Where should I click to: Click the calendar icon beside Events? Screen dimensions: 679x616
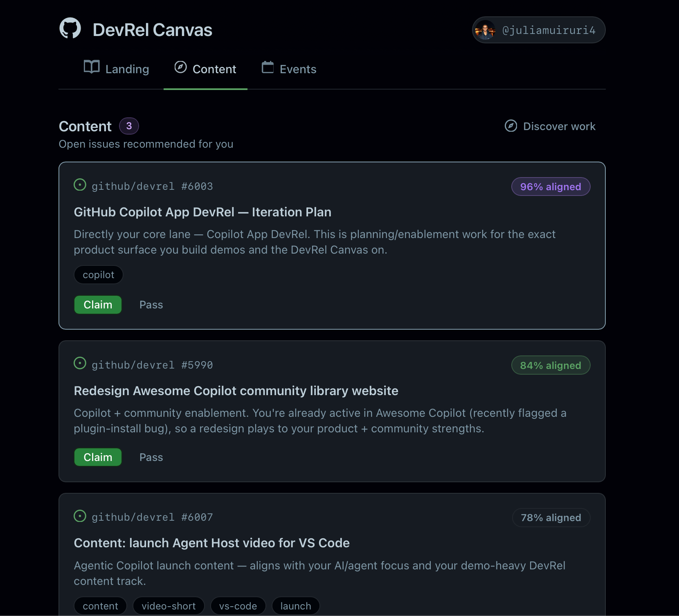(268, 67)
